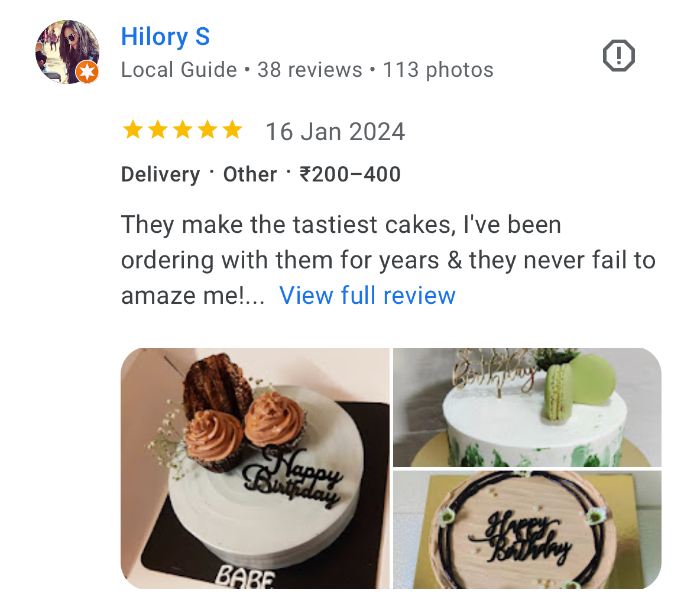Open the cupcake-topped birthday cake photo
This screenshot has height=616, width=697.
pos(255,468)
